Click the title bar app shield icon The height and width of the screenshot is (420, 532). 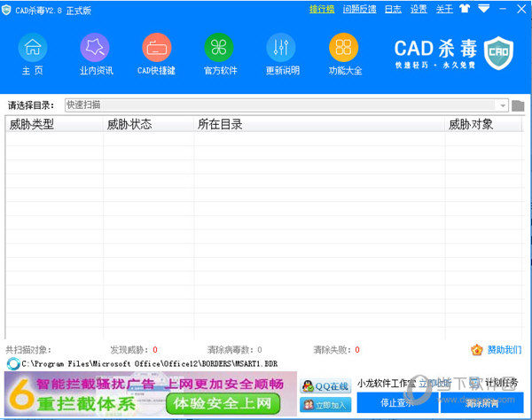[x=6, y=10]
